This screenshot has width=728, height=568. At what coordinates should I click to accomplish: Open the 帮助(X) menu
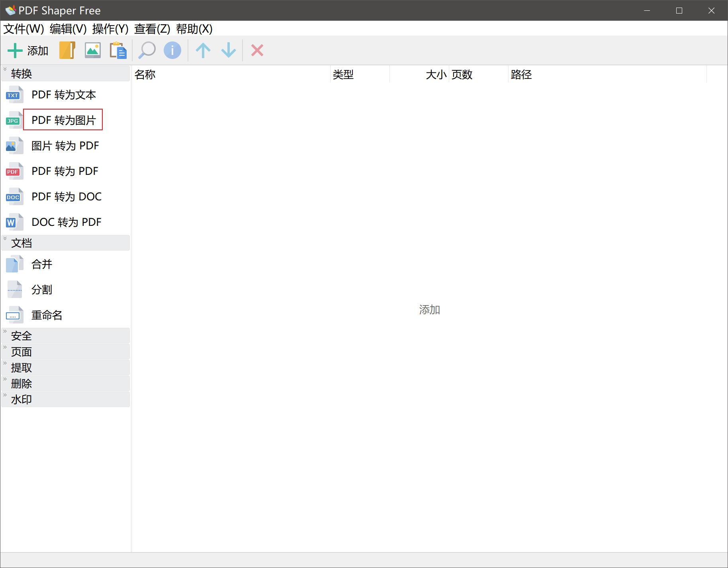click(194, 29)
